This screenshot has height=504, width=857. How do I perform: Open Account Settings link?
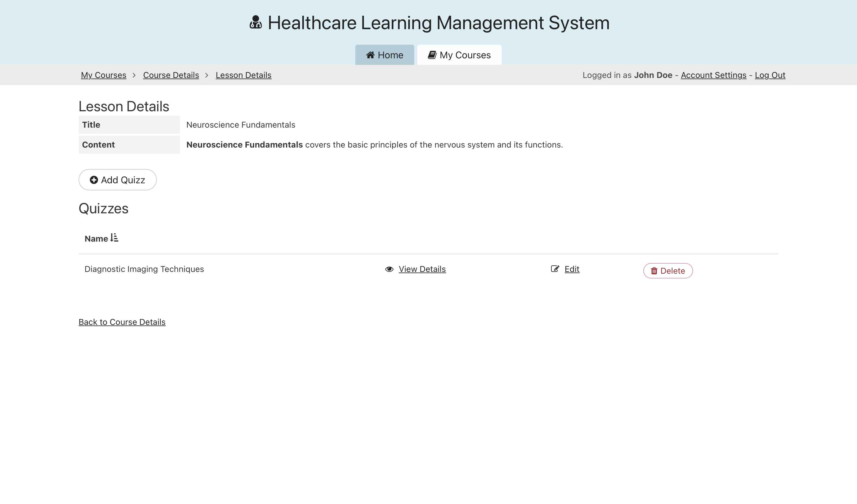(x=713, y=75)
